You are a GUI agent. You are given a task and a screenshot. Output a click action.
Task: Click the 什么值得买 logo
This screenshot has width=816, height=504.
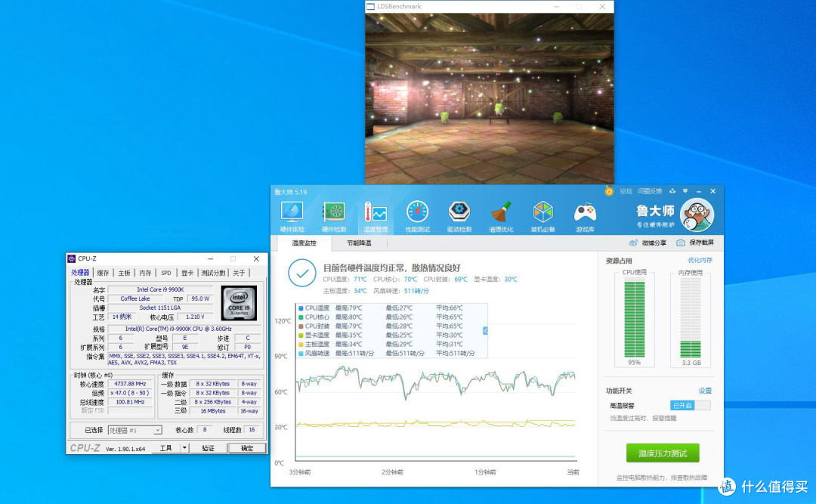[x=764, y=487]
